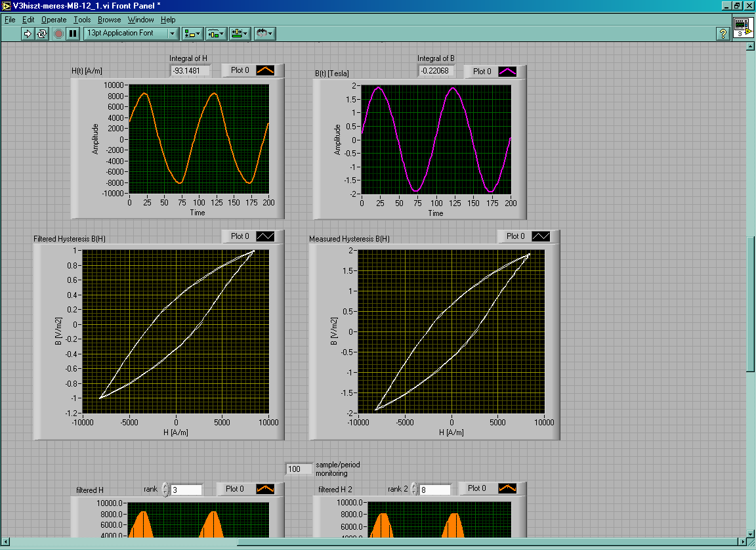Click the Abort Execution stop button
This screenshot has height=550, width=756.
tap(58, 33)
